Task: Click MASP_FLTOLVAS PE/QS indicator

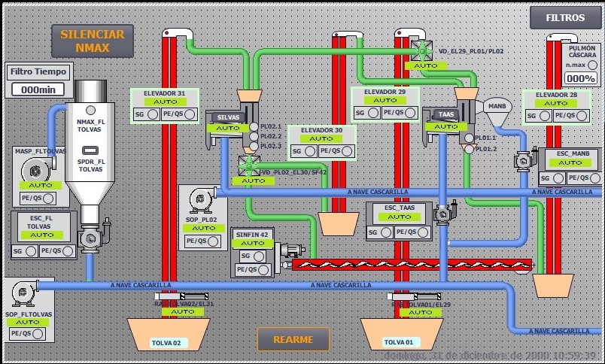Action: pyautogui.click(x=48, y=199)
